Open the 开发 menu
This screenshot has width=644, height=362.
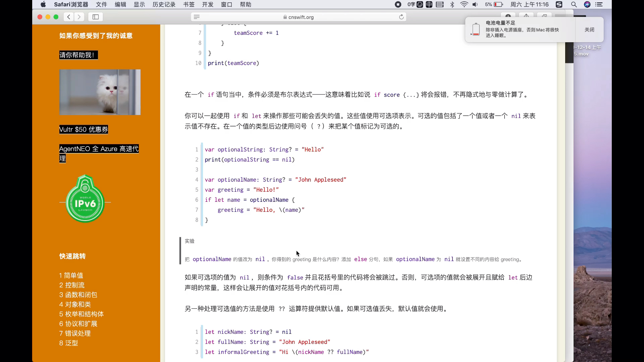207,4
